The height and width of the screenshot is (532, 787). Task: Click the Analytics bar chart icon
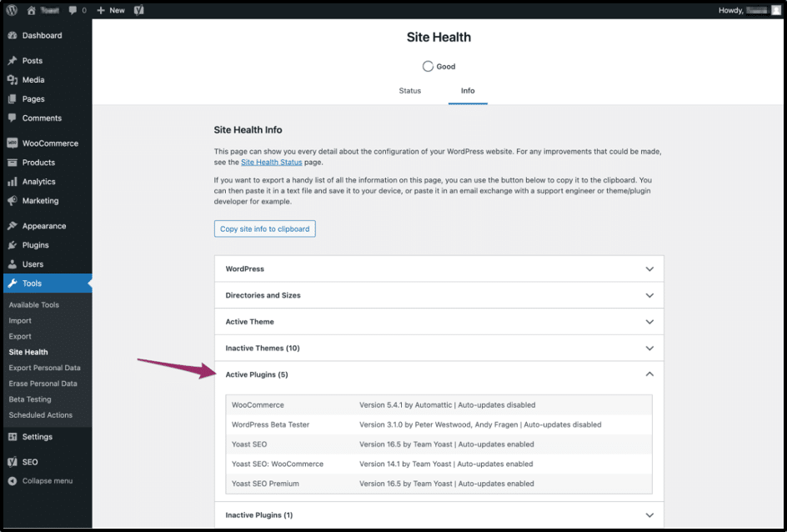coord(13,182)
